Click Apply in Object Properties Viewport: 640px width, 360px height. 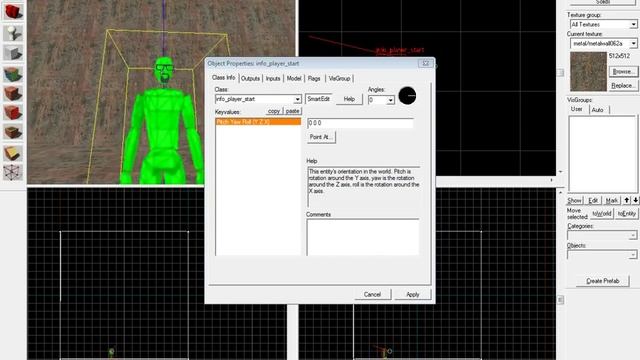point(413,294)
